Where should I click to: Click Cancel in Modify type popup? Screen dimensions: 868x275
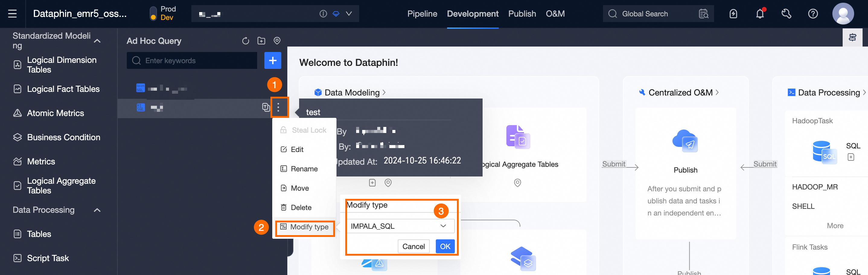pyautogui.click(x=413, y=246)
